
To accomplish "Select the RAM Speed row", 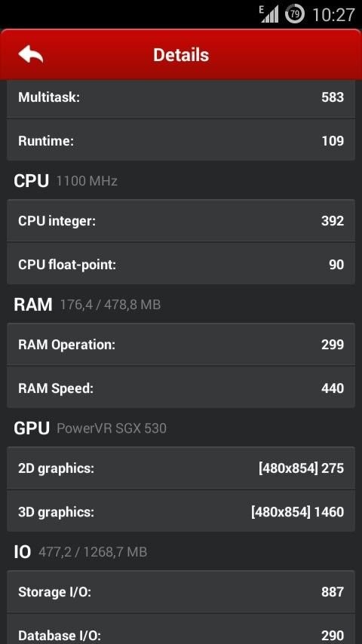I will click(x=181, y=388).
